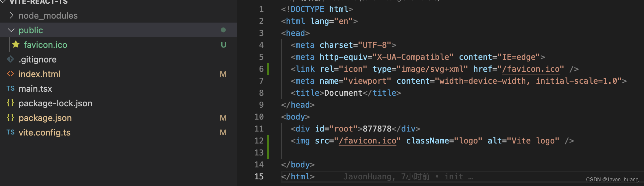Click the M git status badge on index.html

(223, 74)
